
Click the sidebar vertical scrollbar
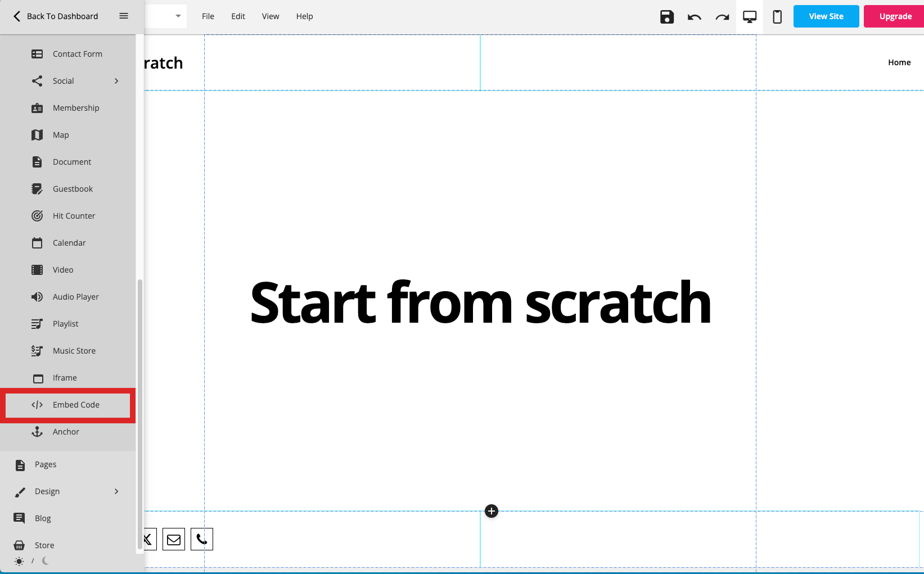point(140,415)
